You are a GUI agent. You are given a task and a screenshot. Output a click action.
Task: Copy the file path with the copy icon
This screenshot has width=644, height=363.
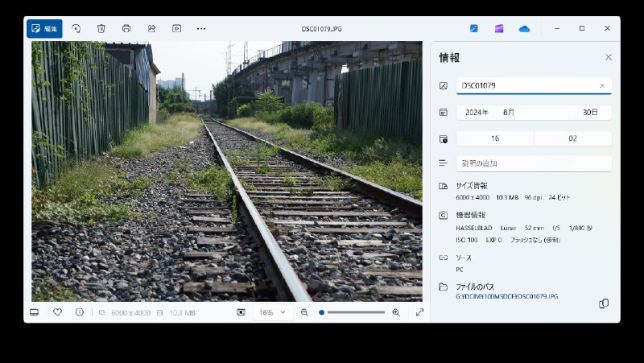[x=604, y=303]
